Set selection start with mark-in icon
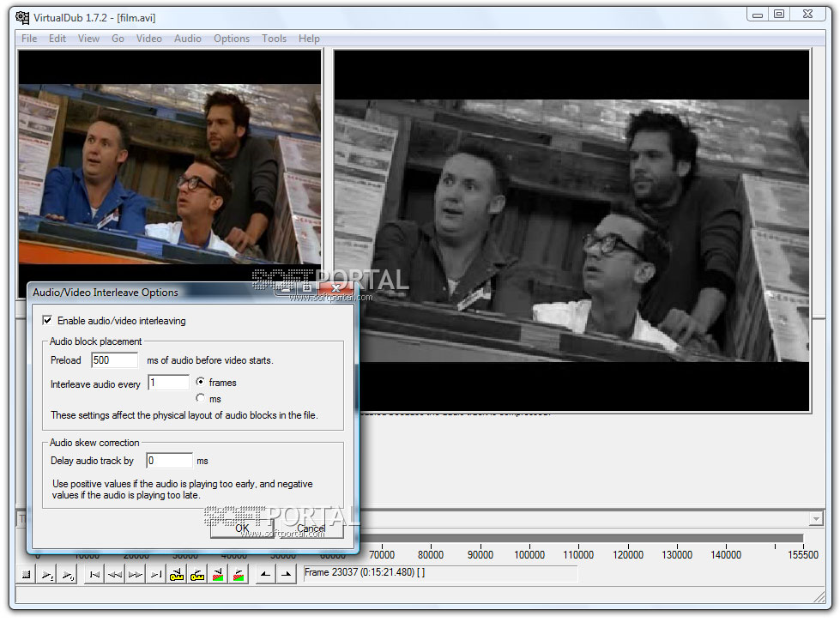This screenshot has height=622, width=840. click(266, 575)
